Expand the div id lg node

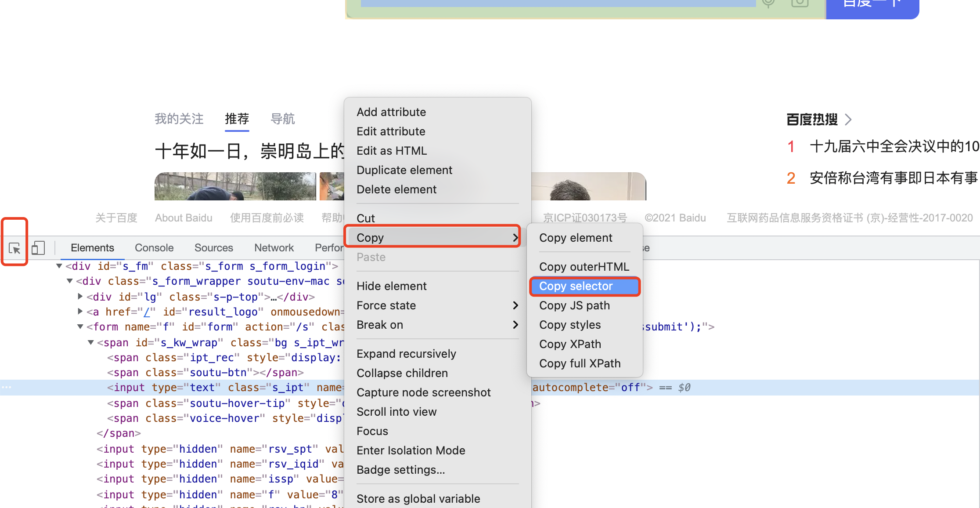(x=80, y=297)
